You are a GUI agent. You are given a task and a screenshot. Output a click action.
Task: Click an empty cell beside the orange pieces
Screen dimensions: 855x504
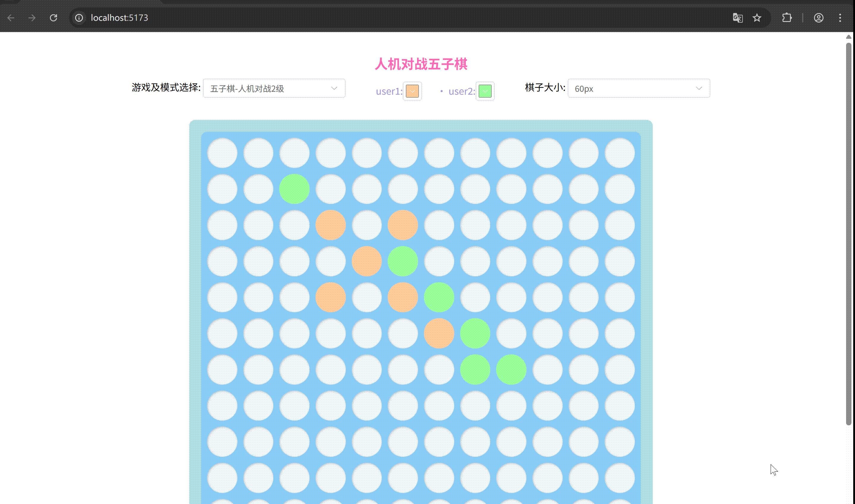(366, 225)
